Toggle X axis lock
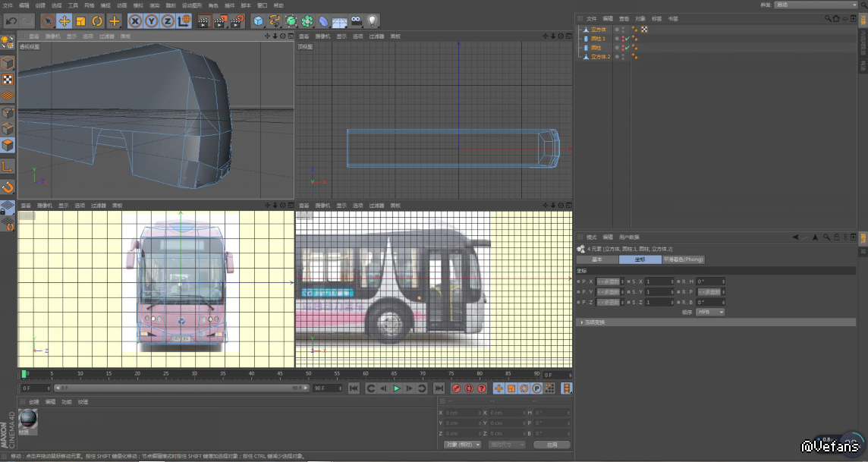Screen dimensions: 868x462 pos(135,21)
